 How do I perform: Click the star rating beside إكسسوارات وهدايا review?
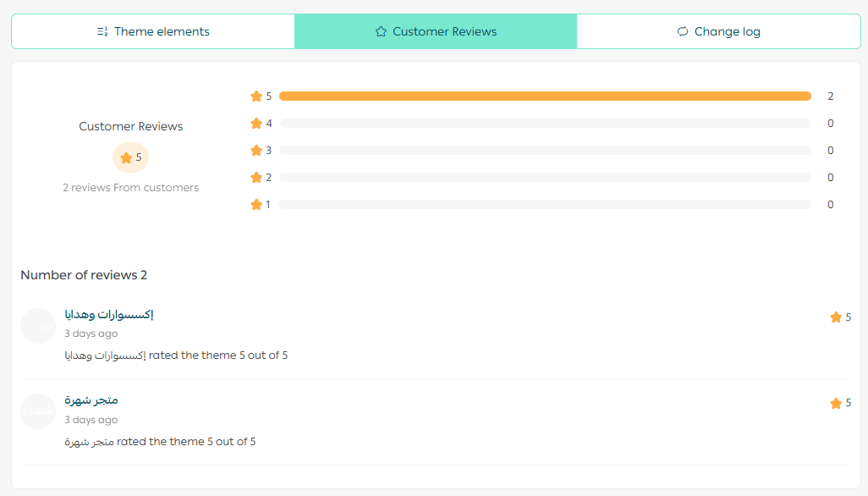(840, 317)
